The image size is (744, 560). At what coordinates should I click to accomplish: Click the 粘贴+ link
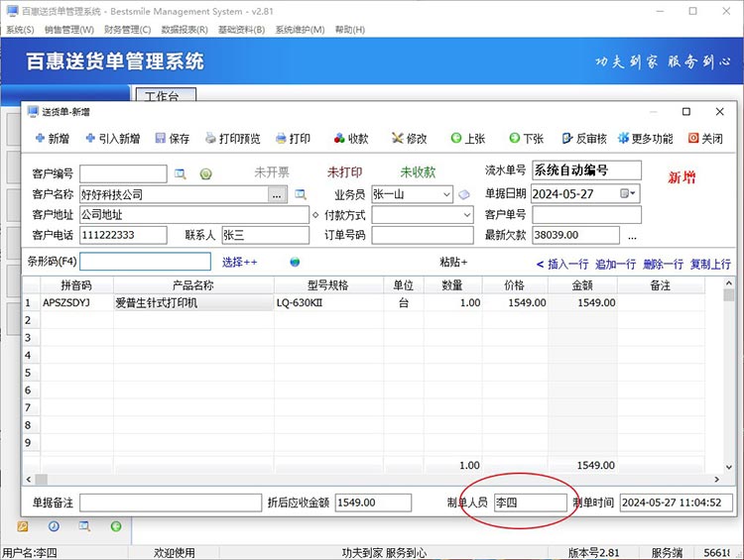pos(453,262)
